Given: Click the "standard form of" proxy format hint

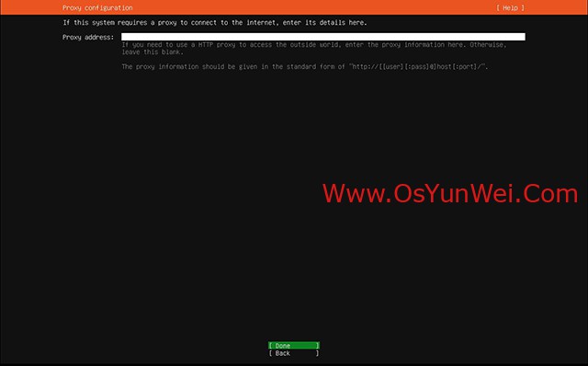Looking at the screenshot, I should tap(305, 67).
